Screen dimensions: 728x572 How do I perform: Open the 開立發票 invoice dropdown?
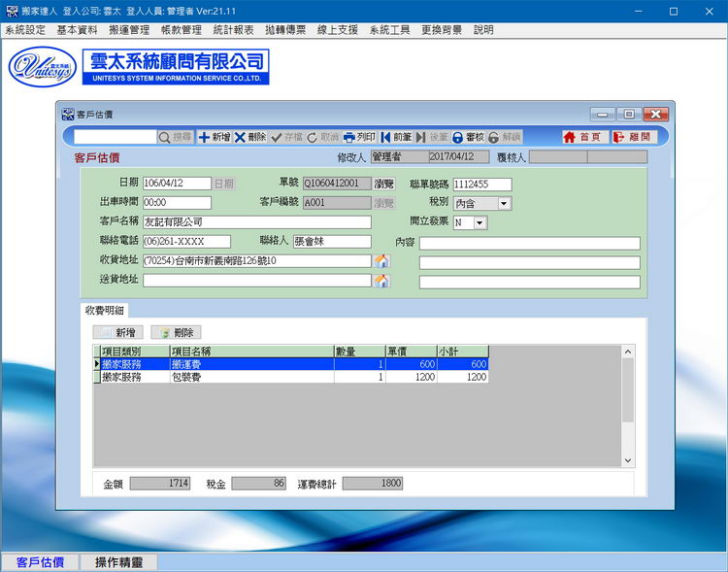pyautogui.click(x=480, y=222)
